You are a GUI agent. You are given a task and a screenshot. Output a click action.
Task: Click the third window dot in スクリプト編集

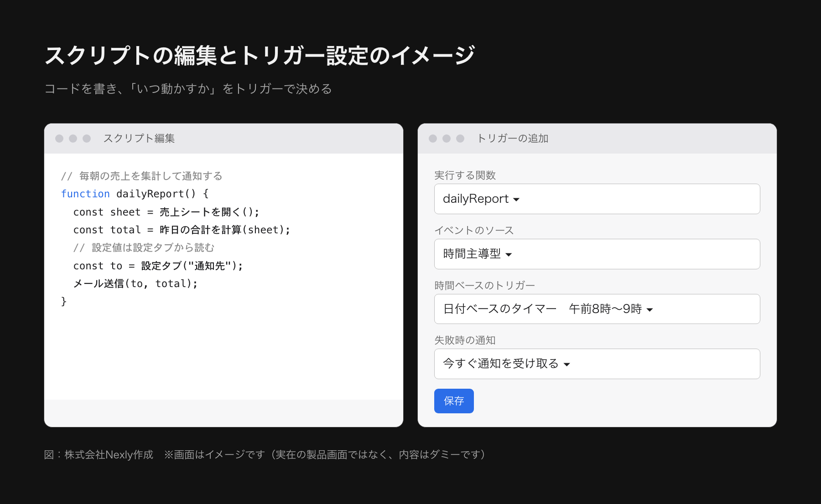tap(87, 138)
